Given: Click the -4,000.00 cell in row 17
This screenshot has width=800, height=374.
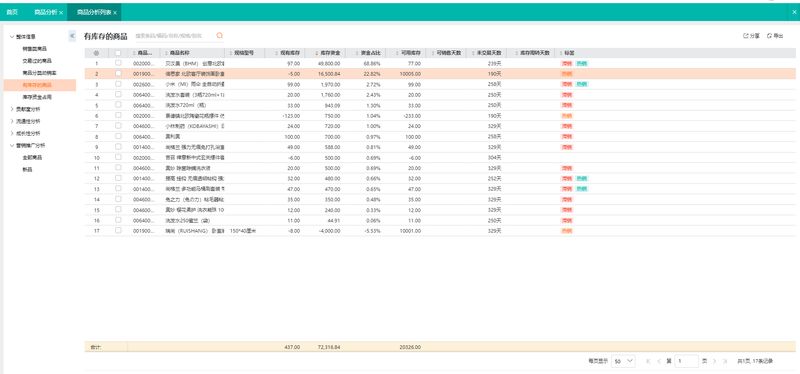Looking at the screenshot, I should pyautogui.click(x=329, y=231).
